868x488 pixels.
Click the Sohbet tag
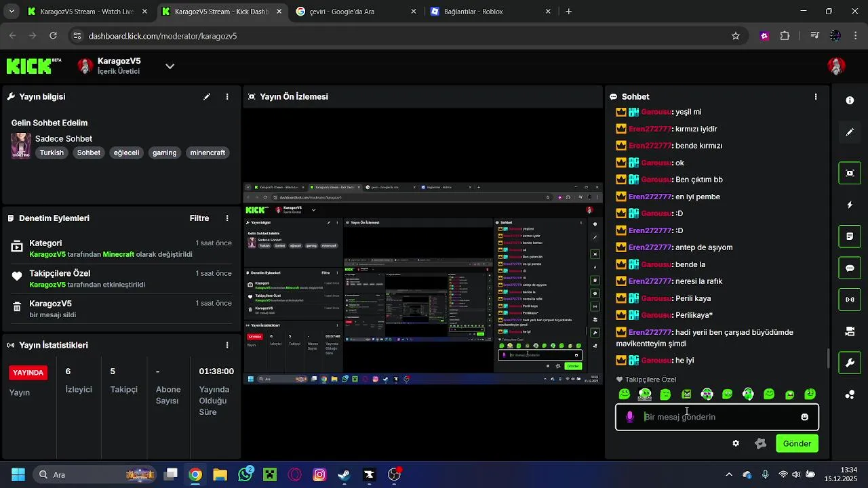tap(89, 153)
